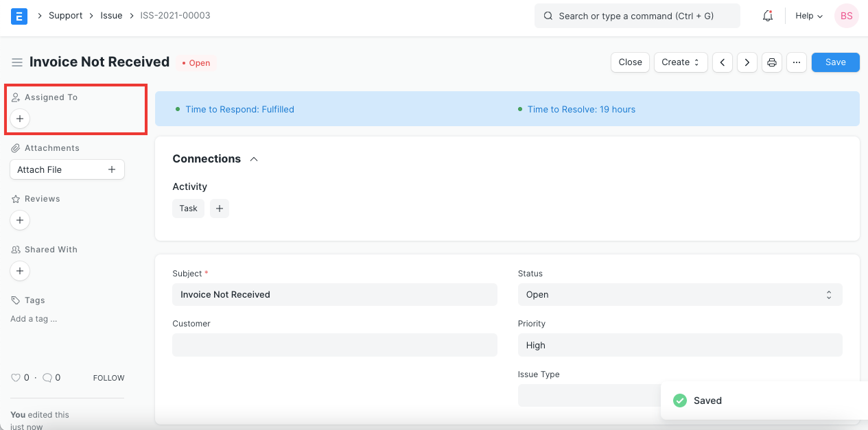Screen dimensions: 868x430
Task: Click the Add a tag field
Action: [33, 318]
